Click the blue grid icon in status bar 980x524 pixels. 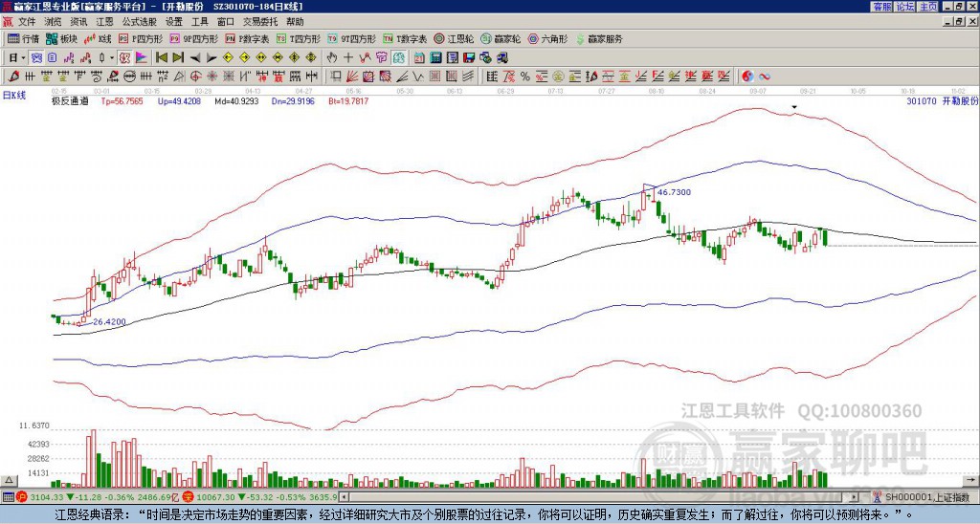point(8,497)
